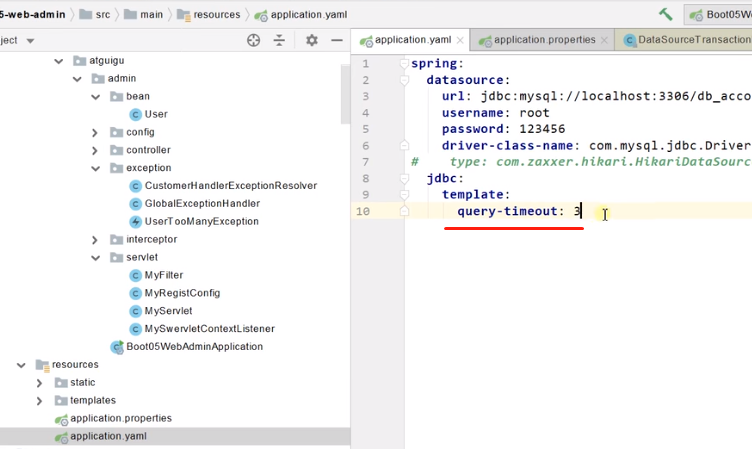752x449 pixels.
Task: Click the locate-in-project crosshair icon
Action: pyautogui.click(x=253, y=40)
